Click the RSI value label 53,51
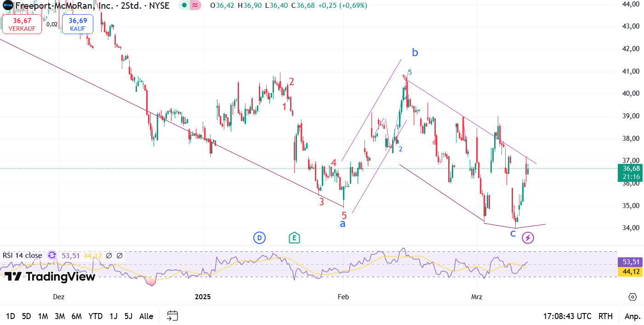This screenshot has height=325, width=644. click(x=631, y=261)
